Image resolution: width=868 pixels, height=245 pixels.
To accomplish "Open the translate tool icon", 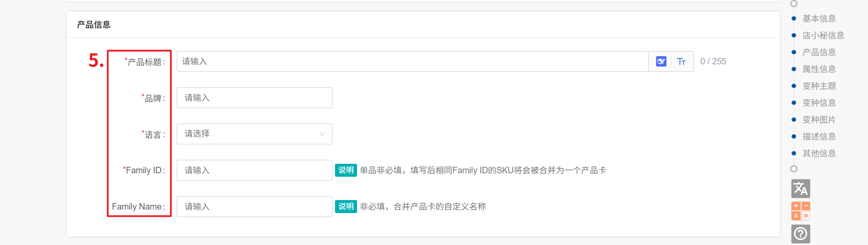I will (801, 188).
